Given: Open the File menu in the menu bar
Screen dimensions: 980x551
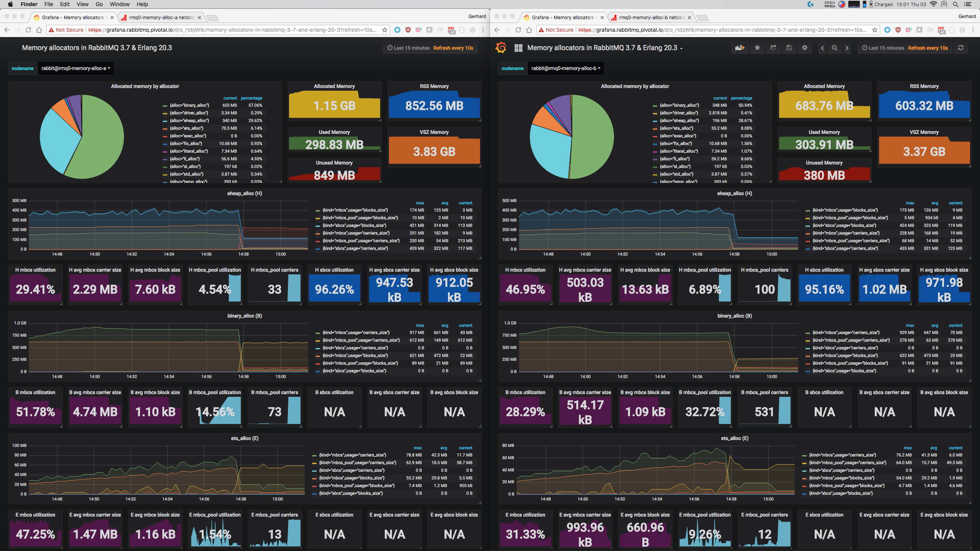Looking at the screenshot, I should [x=49, y=4].
